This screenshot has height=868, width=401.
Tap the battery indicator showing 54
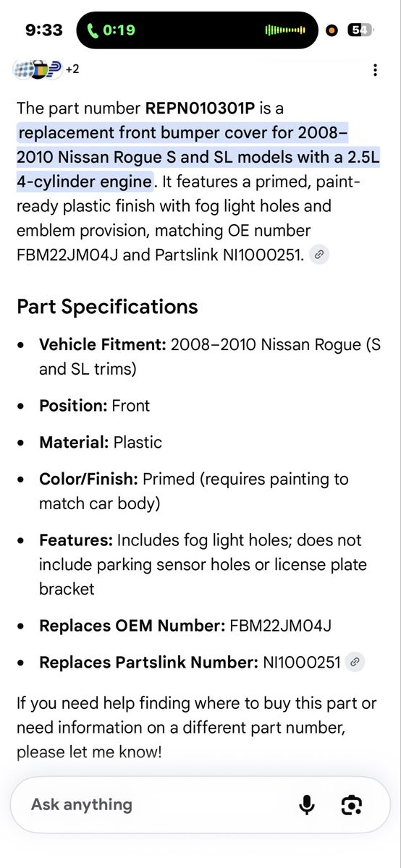[360, 30]
